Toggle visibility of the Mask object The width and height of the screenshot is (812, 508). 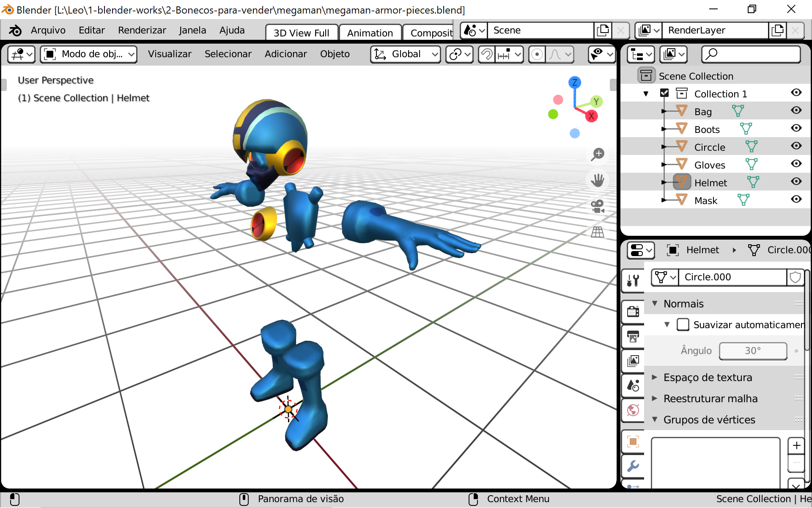click(x=796, y=199)
